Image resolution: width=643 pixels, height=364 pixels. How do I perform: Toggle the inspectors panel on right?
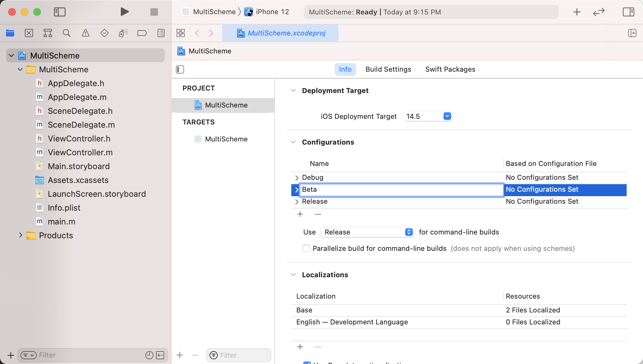click(x=628, y=12)
